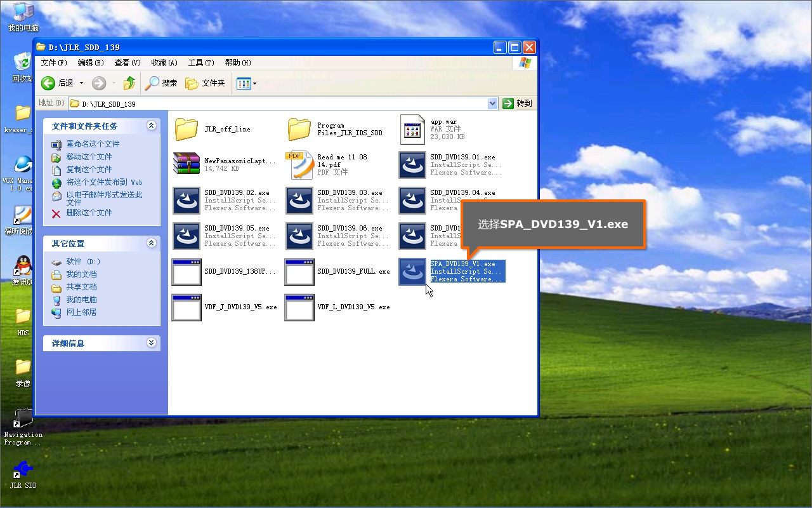Expand the address bar dropdown list
This screenshot has width=812, height=508.
click(x=493, y=104)
